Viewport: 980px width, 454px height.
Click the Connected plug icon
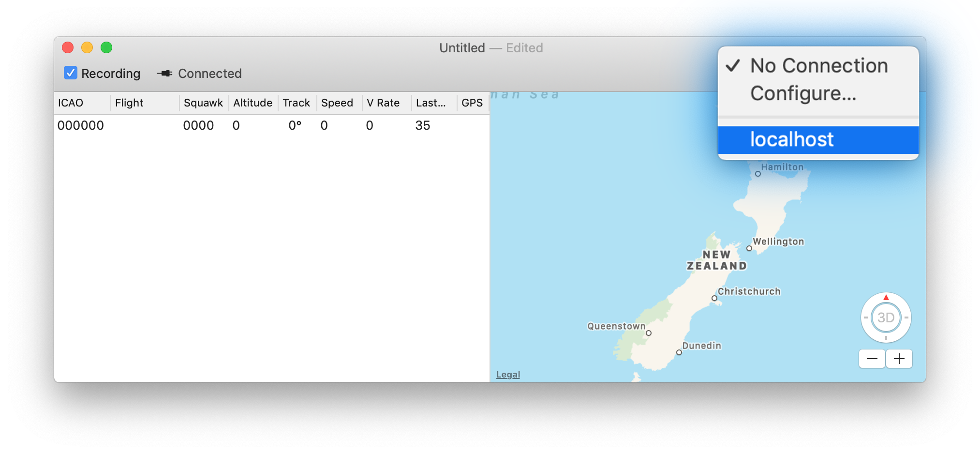[164, 74]
